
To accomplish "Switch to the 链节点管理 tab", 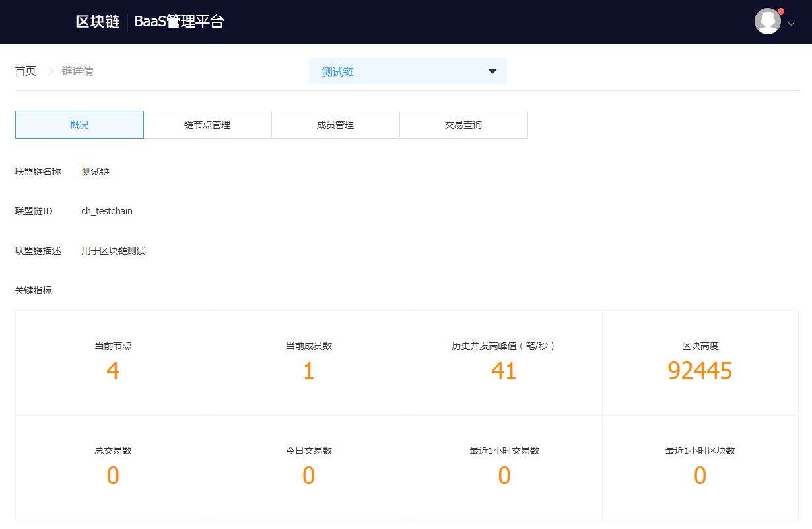I will coord(207,124).
